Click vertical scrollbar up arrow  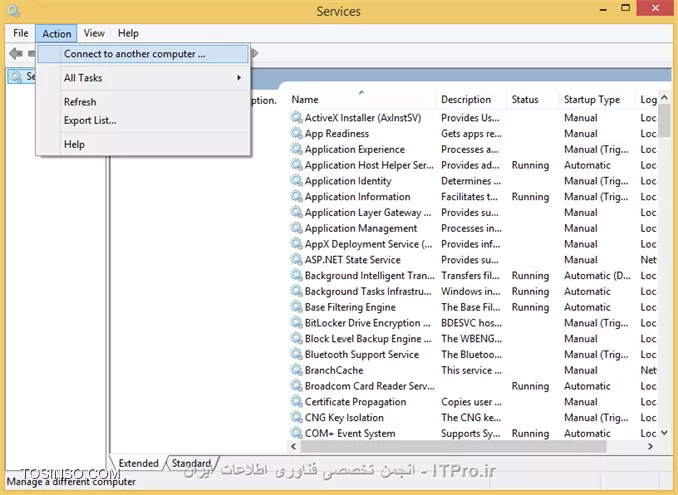tap(665, 98)
